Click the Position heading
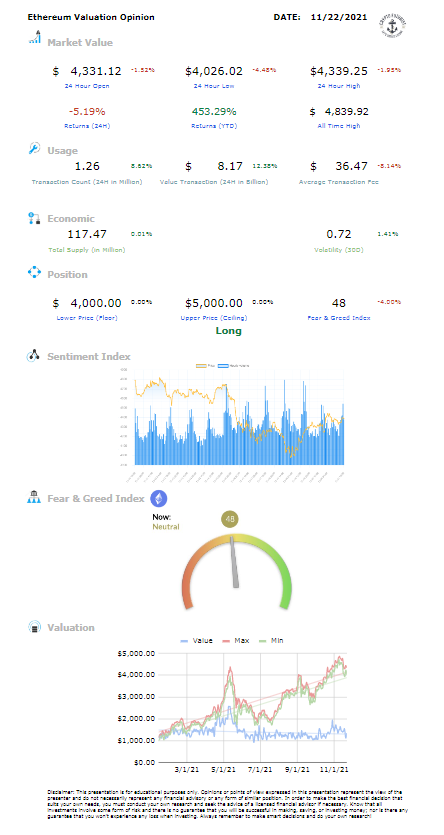Image resolution: width=444 pixels, height=835 pixels. click(67, 274)
